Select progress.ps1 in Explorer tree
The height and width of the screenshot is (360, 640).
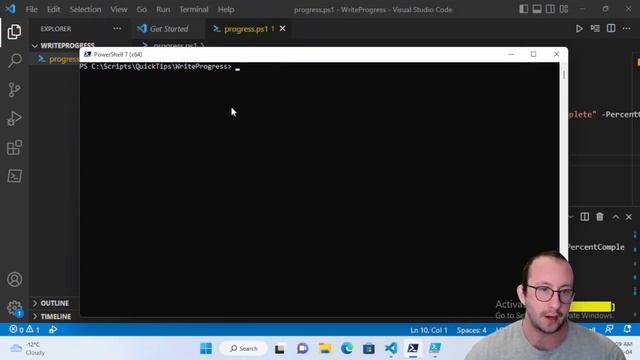tap(59, 59)
